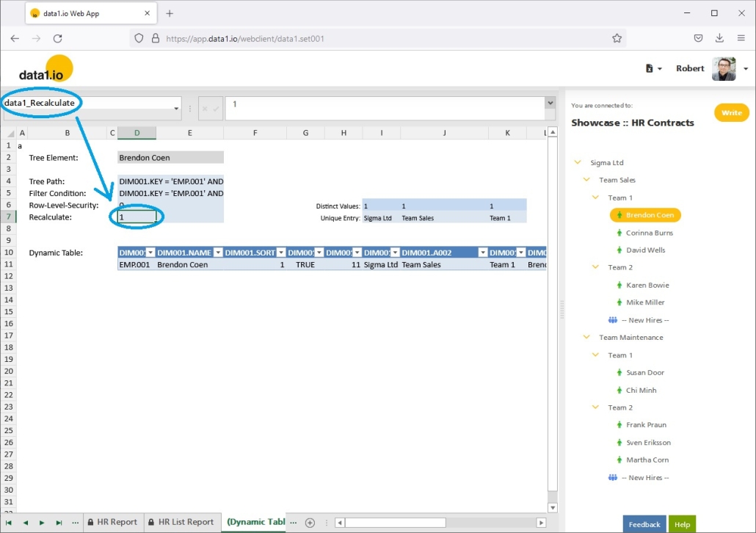Switch to the HR Report sheet tab
This screenshot has height=533, width=756.
tap(113, 522)
